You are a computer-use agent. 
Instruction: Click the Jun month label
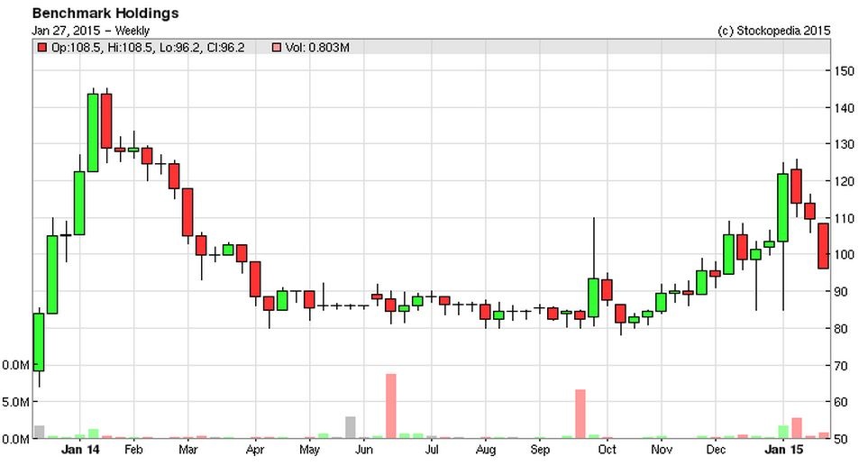tap(364, 449)
